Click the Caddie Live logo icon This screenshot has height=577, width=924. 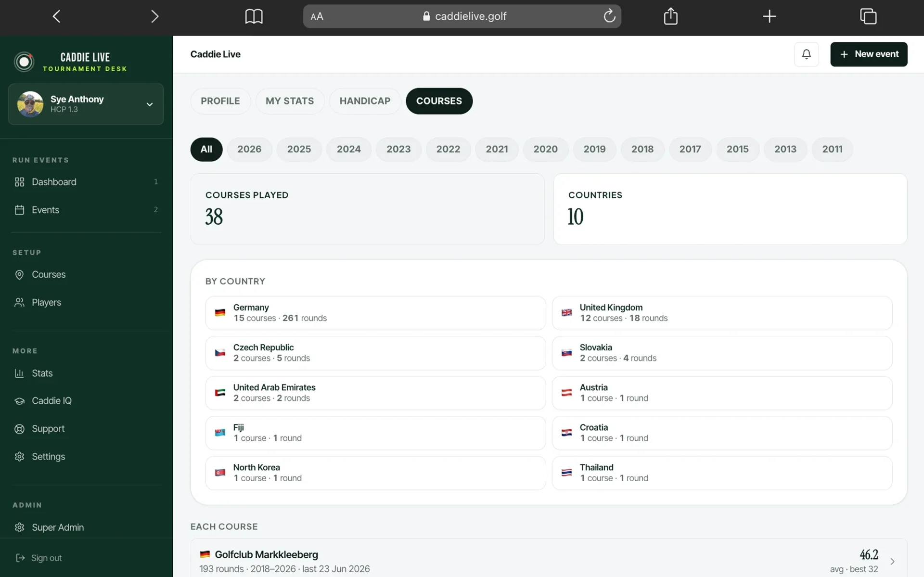24,62
